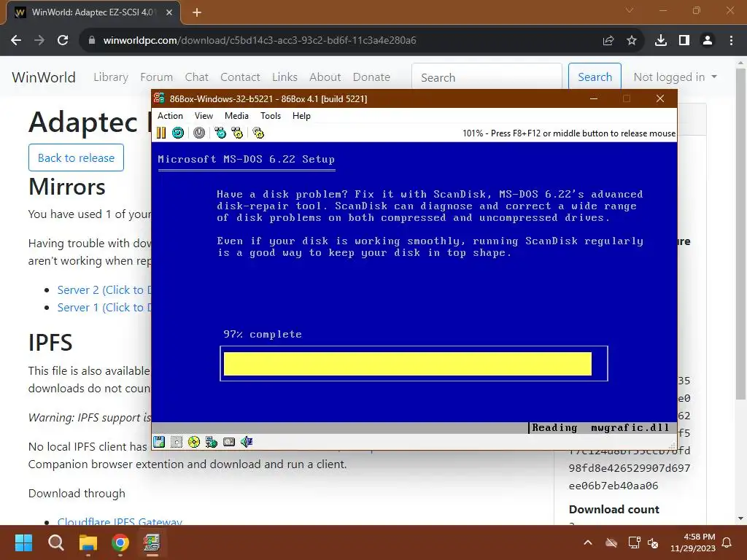Click the network status icon in 86Box
The width and height of the screenshot is (747, 560).
point(212,442)
